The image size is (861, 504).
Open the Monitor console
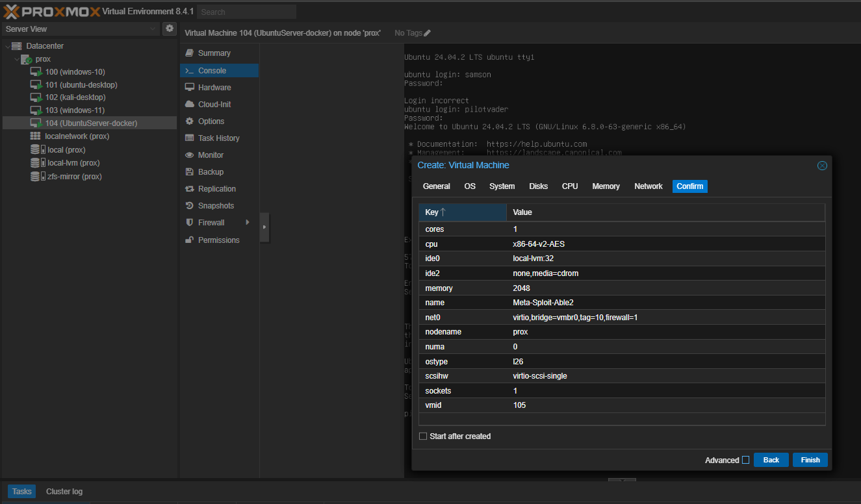[x=209, y=155]
